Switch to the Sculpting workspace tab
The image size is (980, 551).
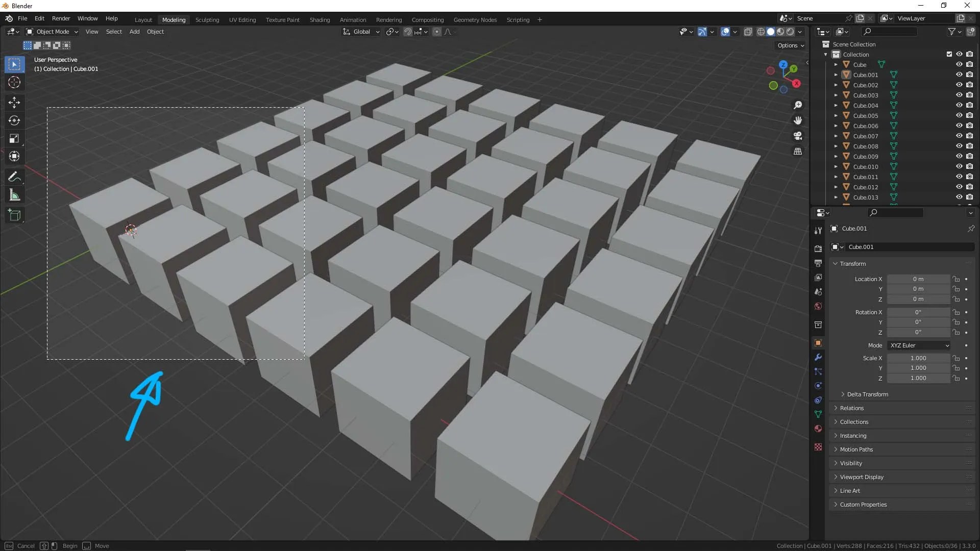pyautogui.click(x=207, y=20)
